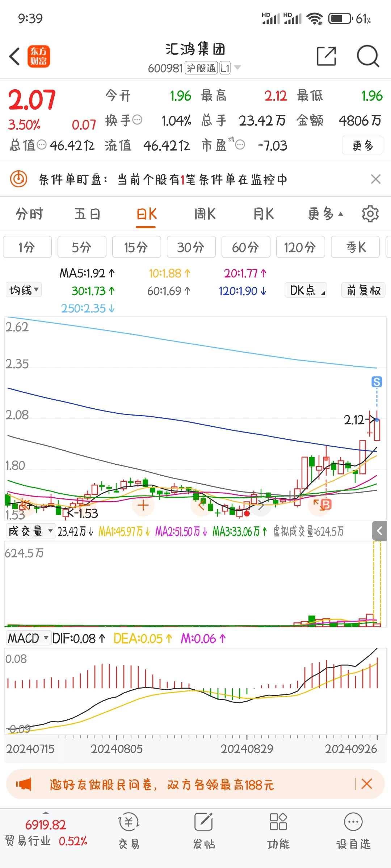Open 交易 trading icon
Screen dimensions: 391x868
(129, 831)
